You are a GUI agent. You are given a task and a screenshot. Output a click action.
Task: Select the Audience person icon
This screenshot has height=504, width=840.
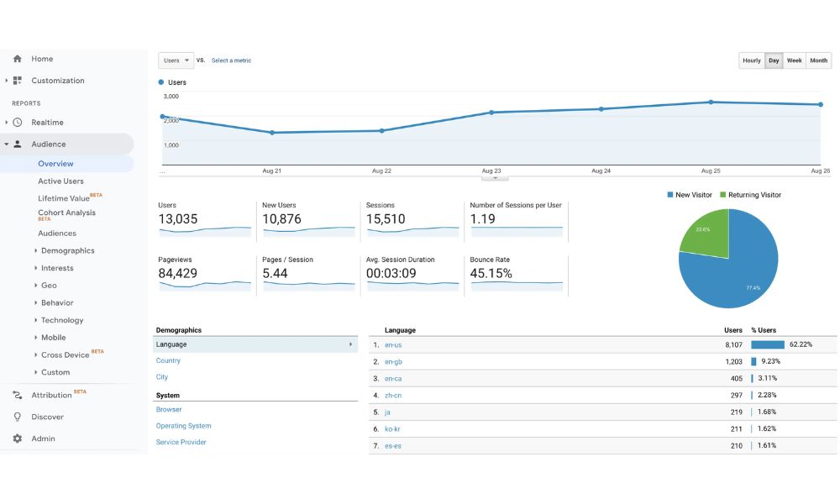[17, 144]
